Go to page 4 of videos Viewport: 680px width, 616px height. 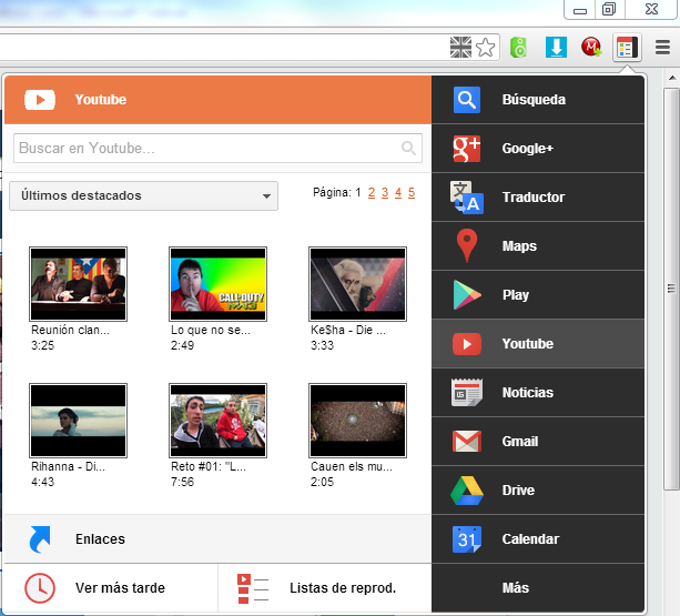tap(398, 193)
